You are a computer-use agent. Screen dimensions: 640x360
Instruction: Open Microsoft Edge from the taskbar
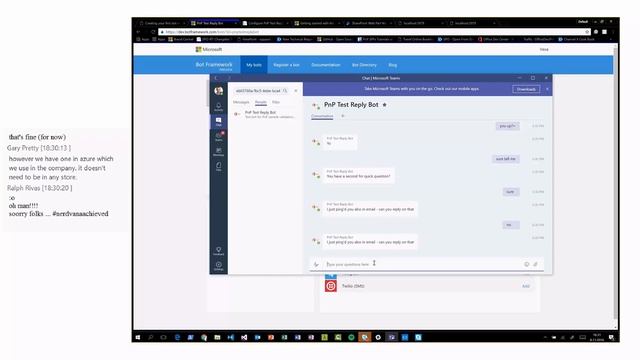177,338
